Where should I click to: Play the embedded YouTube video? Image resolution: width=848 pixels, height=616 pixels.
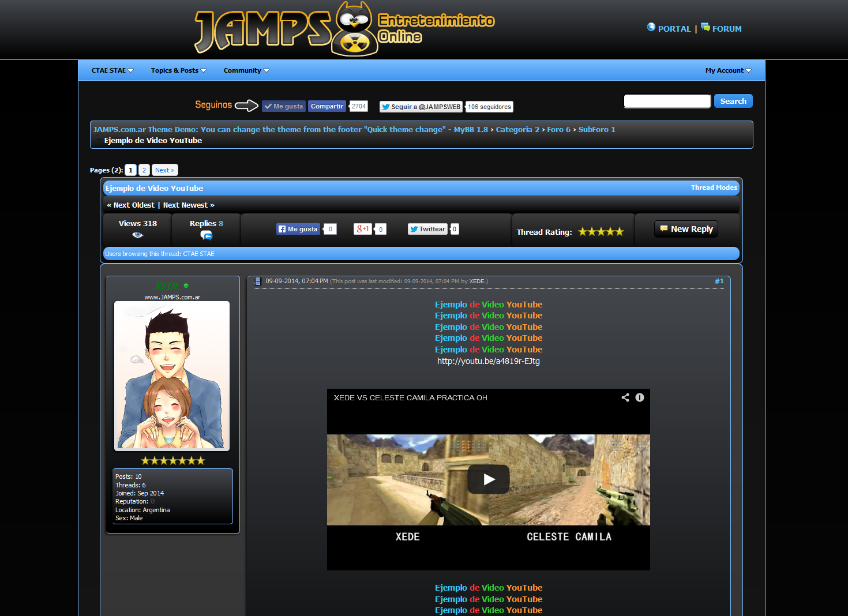489,479
